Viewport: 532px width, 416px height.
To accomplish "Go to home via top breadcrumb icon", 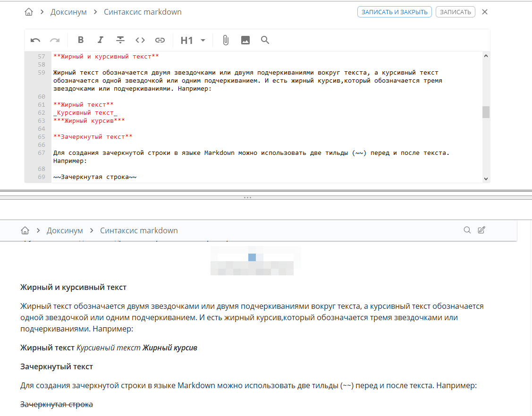I will coord(29,12).
